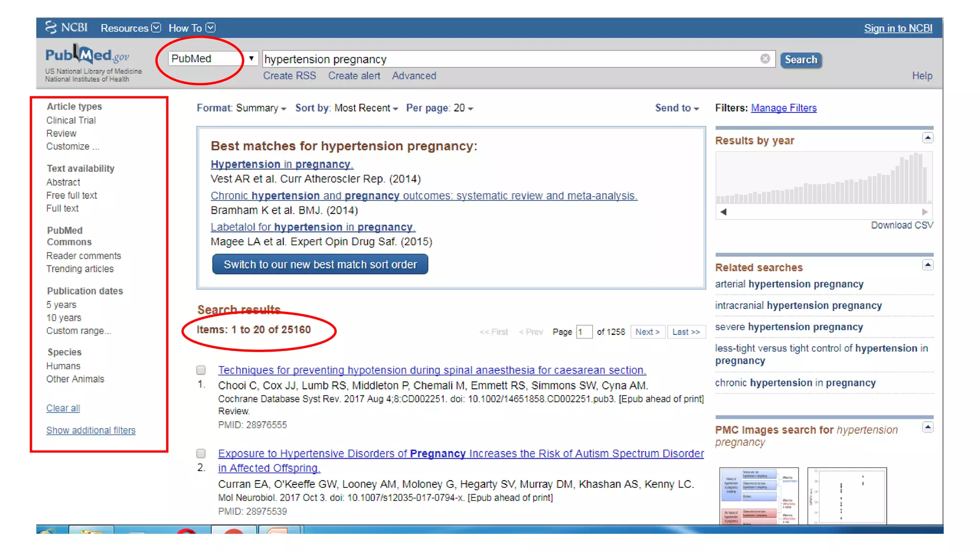Click the first PMC image thumbnail

759,496
